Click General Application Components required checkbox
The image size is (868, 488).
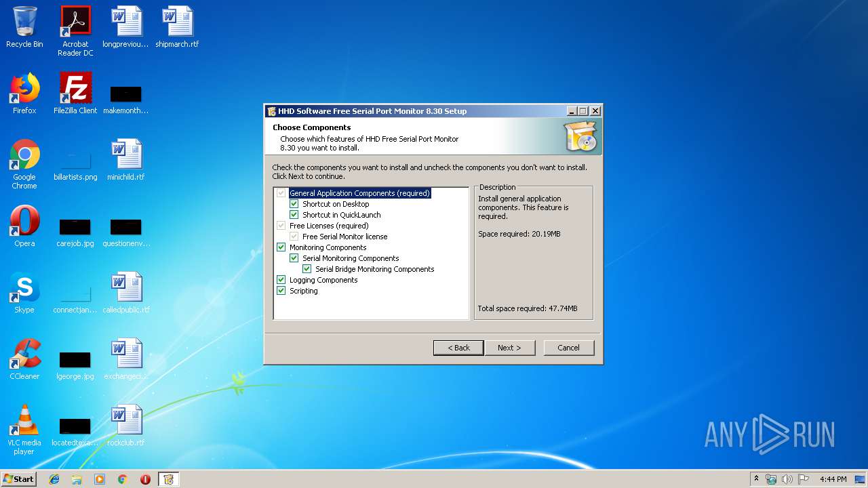281,193
